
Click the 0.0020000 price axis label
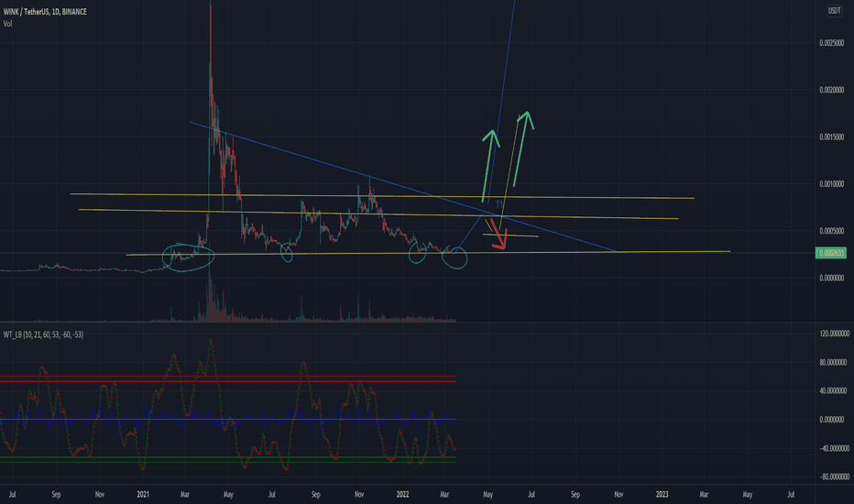coord(832,90)
